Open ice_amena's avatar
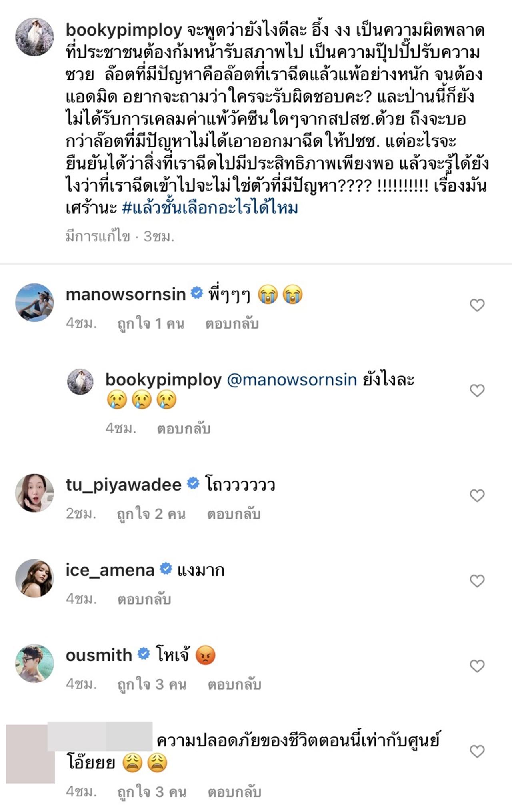Viewport: 512px width, 812px height. [34, 578]
